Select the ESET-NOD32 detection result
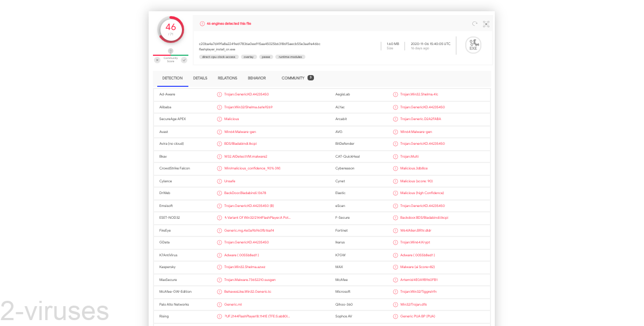The image size is (644, 326). 258,218
